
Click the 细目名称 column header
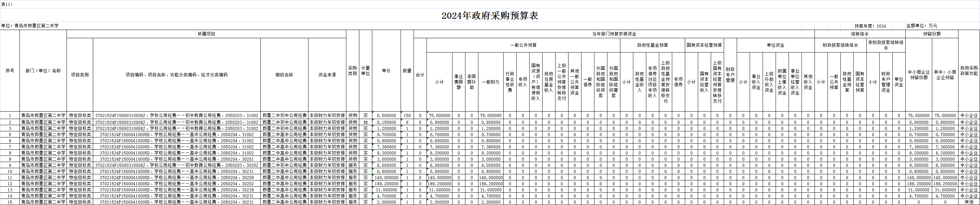(284, 75)
